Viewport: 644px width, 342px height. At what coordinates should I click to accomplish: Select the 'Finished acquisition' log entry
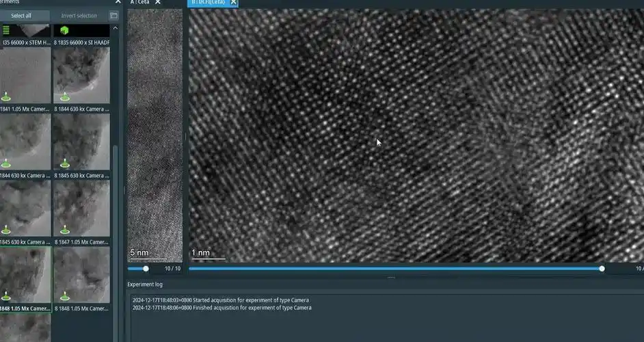[222, 308]
